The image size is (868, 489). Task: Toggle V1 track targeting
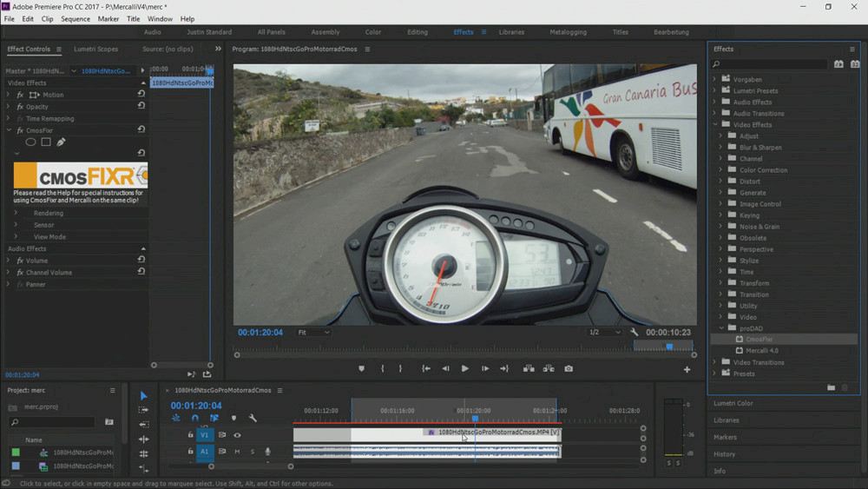pyautogui.click(x=204, y=435)
